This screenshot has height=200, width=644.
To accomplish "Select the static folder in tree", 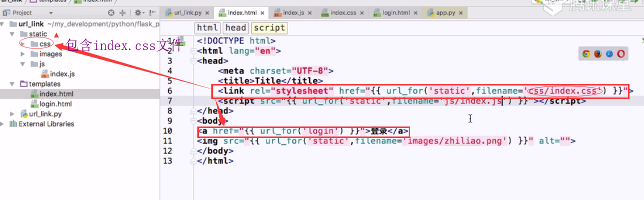I will 33,34.
